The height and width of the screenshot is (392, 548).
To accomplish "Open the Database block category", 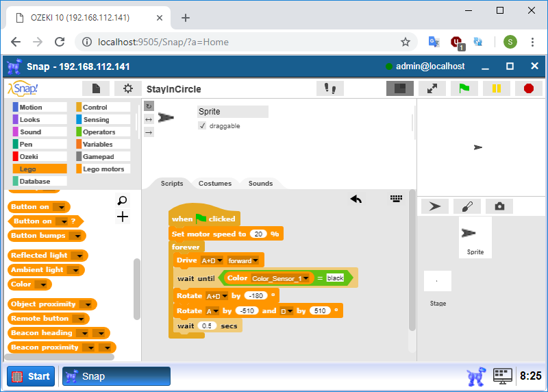I will [40, 181].
